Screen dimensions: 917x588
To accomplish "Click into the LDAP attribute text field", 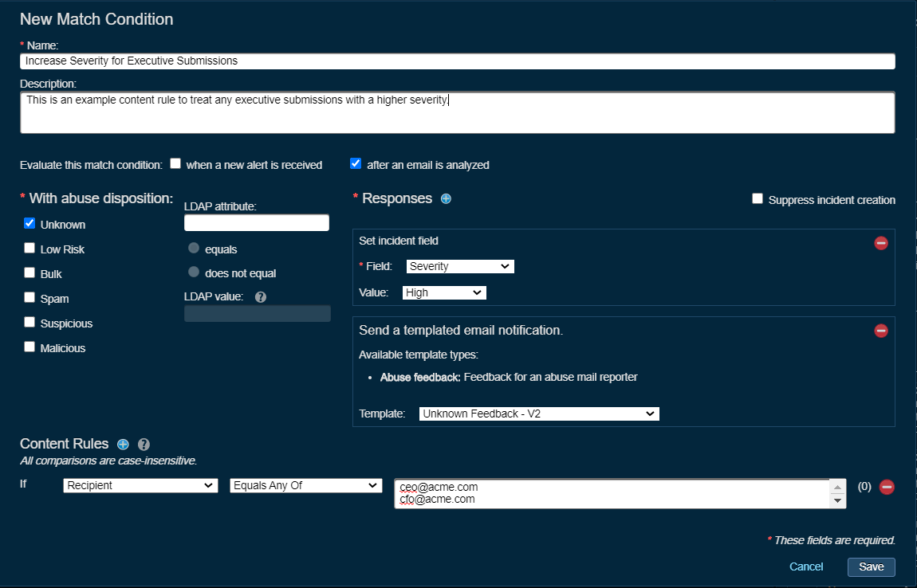I will coord(256,223).
